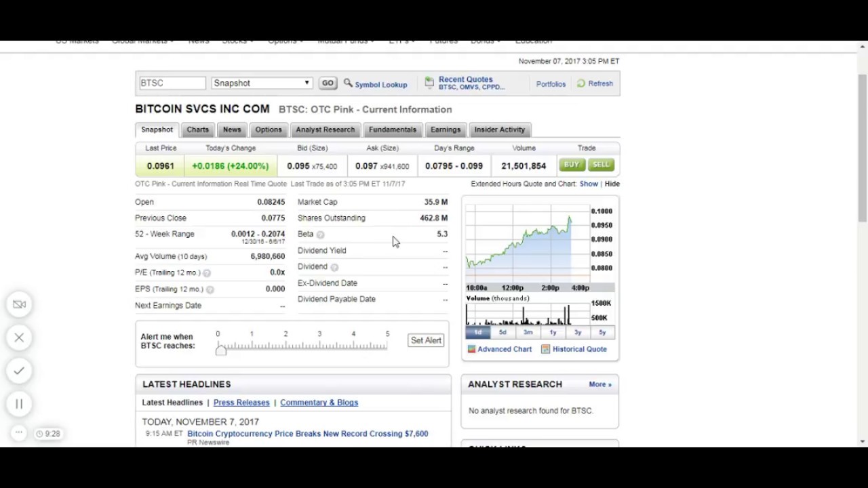Open the Snapshot view dropdown
868x488 pixels.
pos(262,83)
